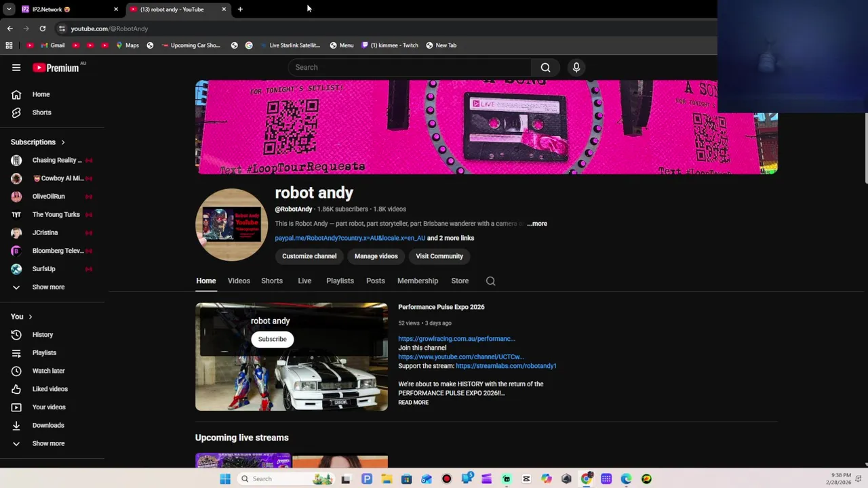
Task: Expand video description READ MORE
Action: click(x=413, y=403)
